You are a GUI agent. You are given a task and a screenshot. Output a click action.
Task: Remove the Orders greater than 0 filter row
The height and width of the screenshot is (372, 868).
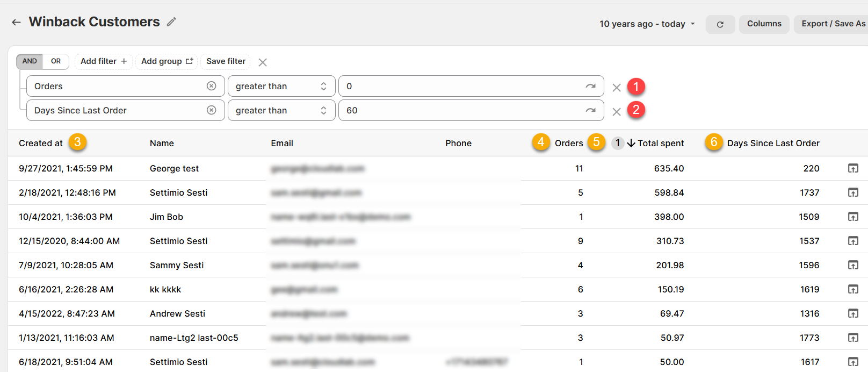tap(617, 88)
